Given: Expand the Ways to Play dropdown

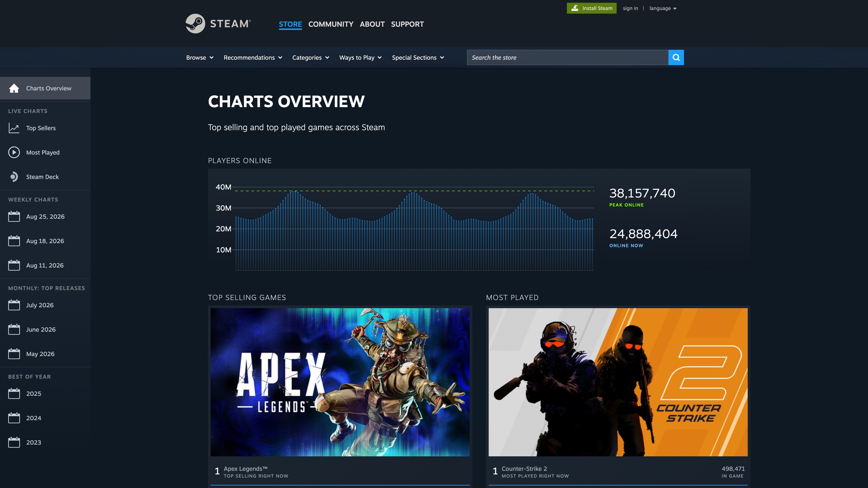Looking at the screenshot, I should 360,58.
